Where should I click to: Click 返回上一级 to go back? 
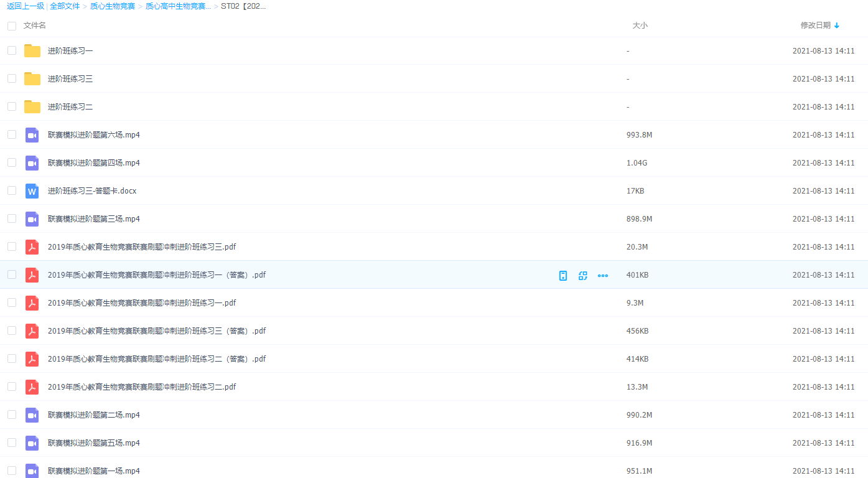point(26,6)
